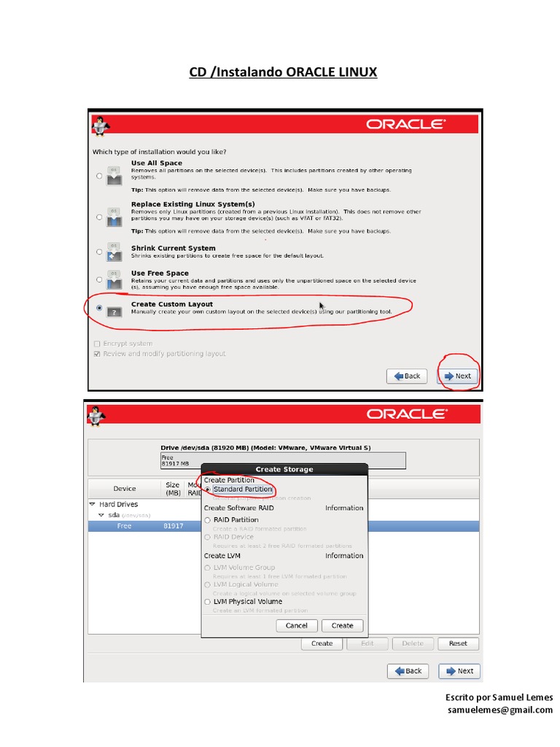The width and height of the screenshot is (560, 747).
Task: Click the Use Free Space disk icon
Action: pyautogui.click(x=114, y=279)
